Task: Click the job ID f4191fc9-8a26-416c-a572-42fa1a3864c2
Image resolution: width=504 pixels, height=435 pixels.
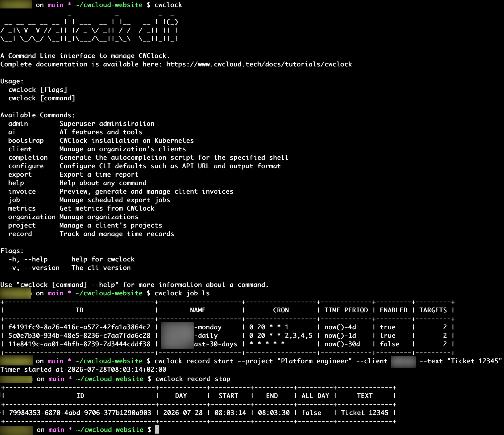Action: 79,327
